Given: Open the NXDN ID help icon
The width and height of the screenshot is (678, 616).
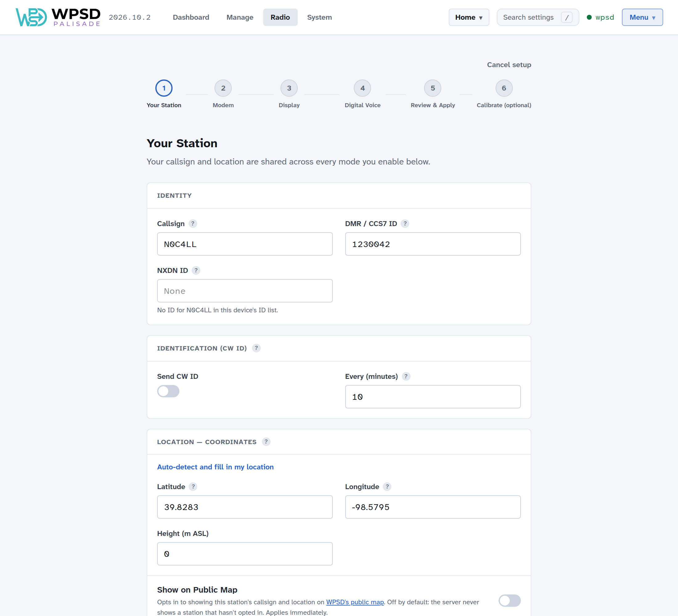Looking at the screenshot, I should 196,270.
